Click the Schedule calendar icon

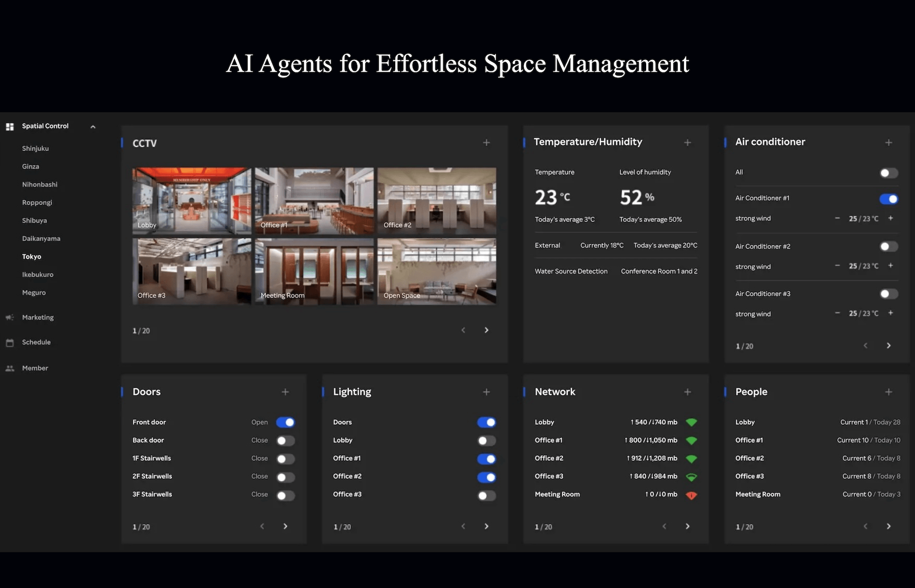pos(10,342)
